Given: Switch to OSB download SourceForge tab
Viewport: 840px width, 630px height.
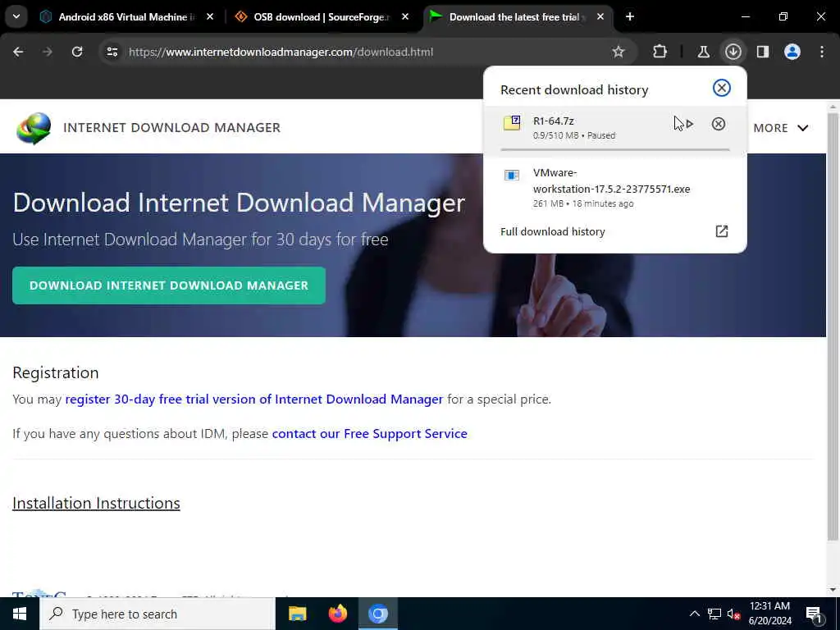Looking at the screenshot, I should coord(322,16).
